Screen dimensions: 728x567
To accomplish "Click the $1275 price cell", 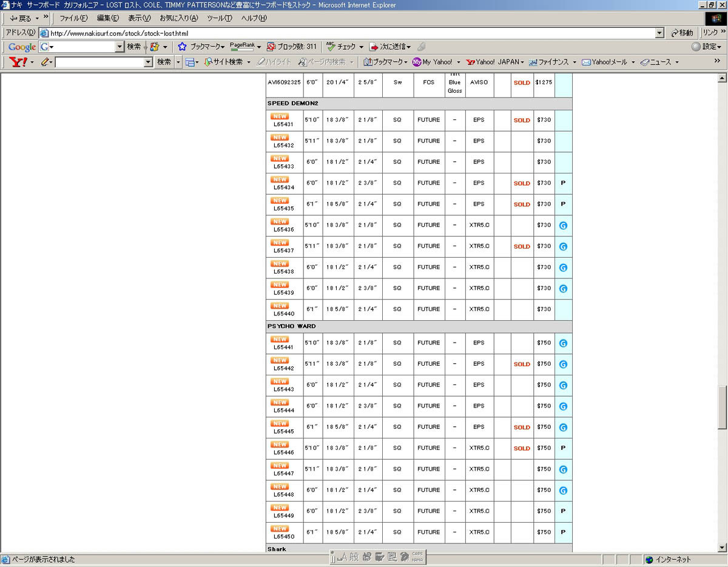I will tap(544, 82).
